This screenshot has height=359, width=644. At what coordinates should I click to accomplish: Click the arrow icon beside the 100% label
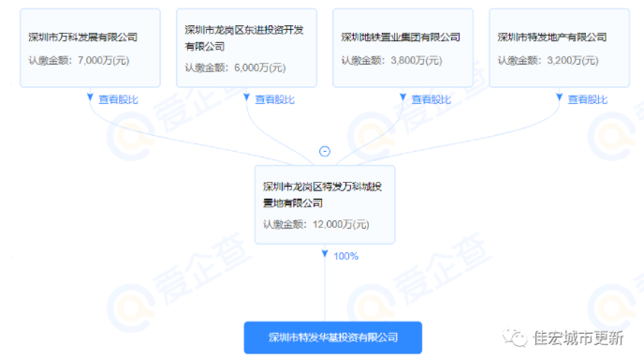pos(325,254)
